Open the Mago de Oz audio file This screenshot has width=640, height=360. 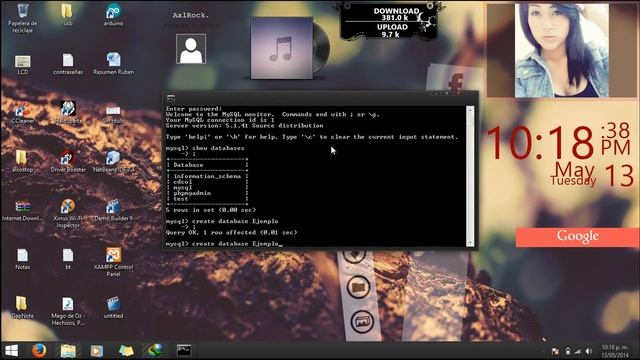pos(68,311)
